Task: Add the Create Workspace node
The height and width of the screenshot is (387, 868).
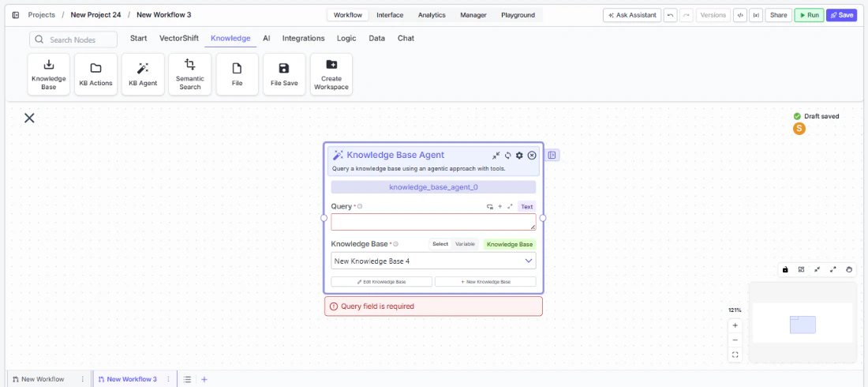Action: pos(331,74)
